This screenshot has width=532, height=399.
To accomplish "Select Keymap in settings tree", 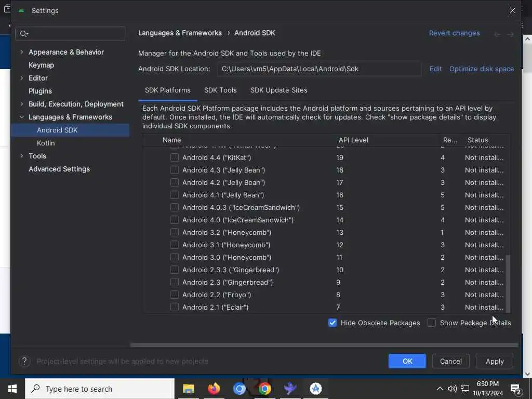I will point(41,65).
